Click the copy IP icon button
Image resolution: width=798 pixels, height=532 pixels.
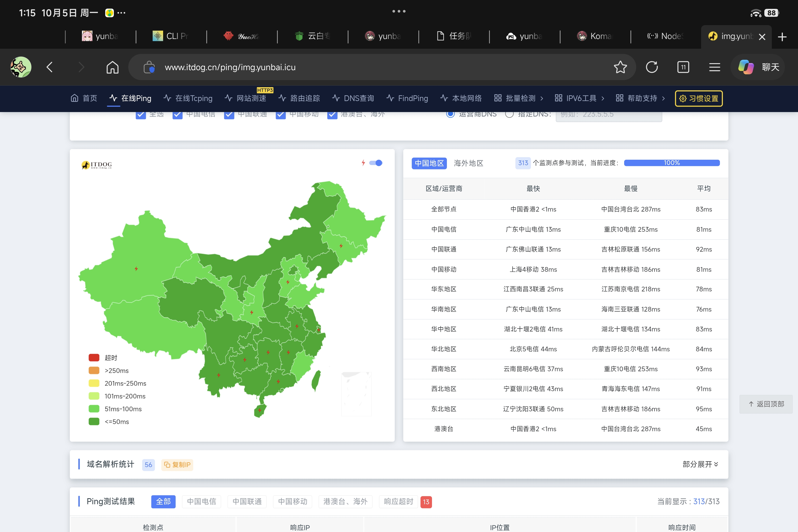click(x=177, y=464)
